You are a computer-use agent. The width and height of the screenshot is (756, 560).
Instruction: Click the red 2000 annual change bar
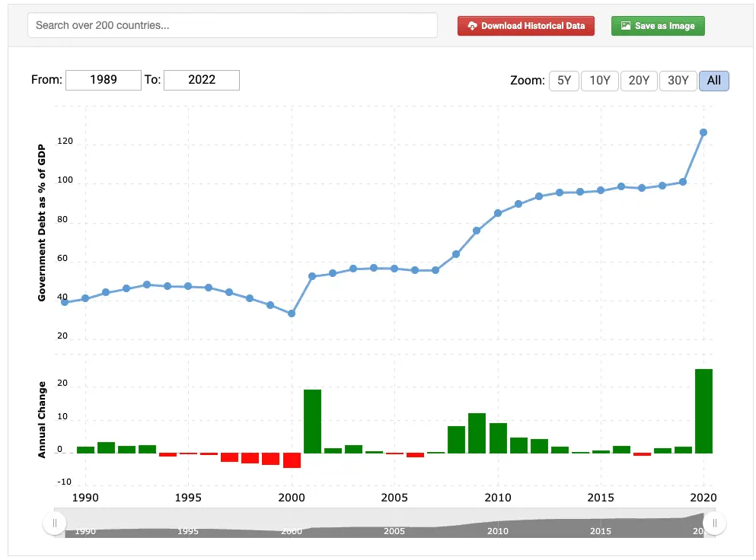292,460
